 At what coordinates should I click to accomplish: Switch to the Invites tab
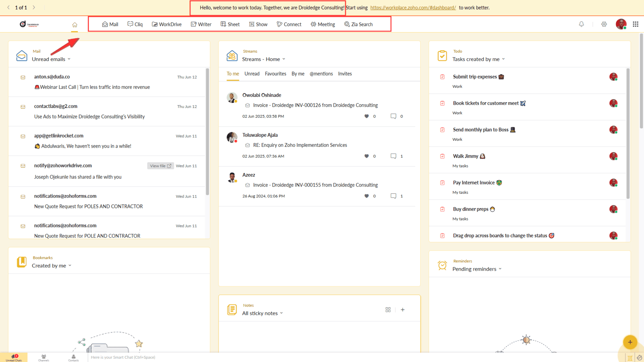coord(345,74)
